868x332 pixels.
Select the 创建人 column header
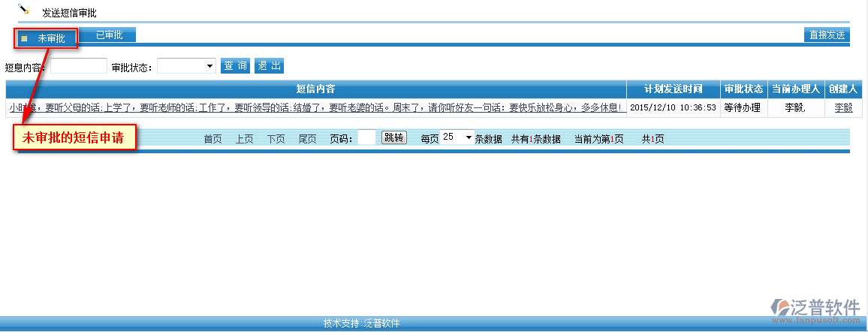[843, 89]
